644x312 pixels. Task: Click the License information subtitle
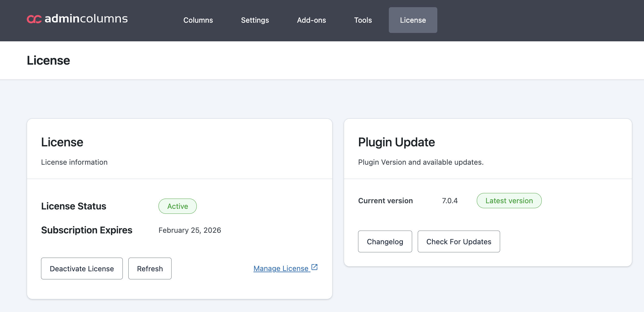74,162
